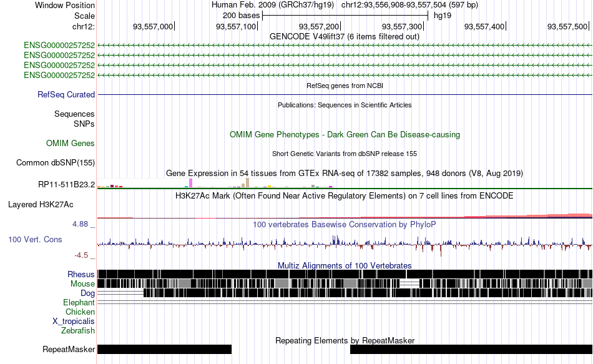The width and height of the screenshot is (593, 364).
Task: Select coordinate marker 93,557,200
Action: coord(319,26)
